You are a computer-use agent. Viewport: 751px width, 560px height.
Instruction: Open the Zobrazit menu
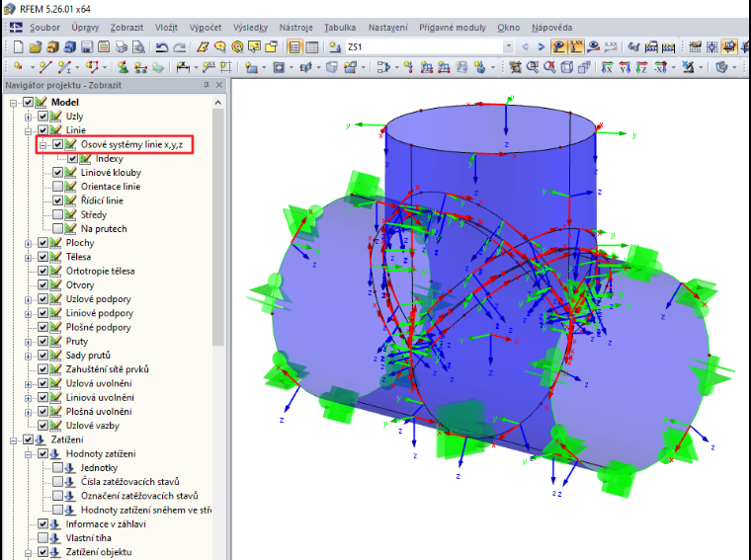click(126, 28)
